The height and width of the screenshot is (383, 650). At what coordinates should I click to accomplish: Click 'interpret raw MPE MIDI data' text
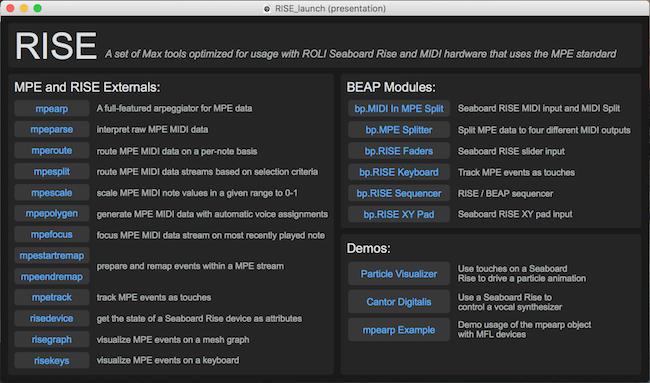click(x=152, y=130)
